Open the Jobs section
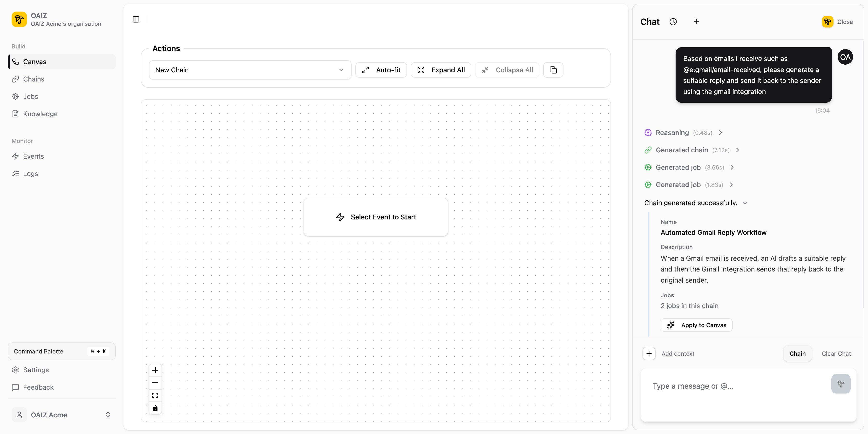868x434 pixels. 30,96
